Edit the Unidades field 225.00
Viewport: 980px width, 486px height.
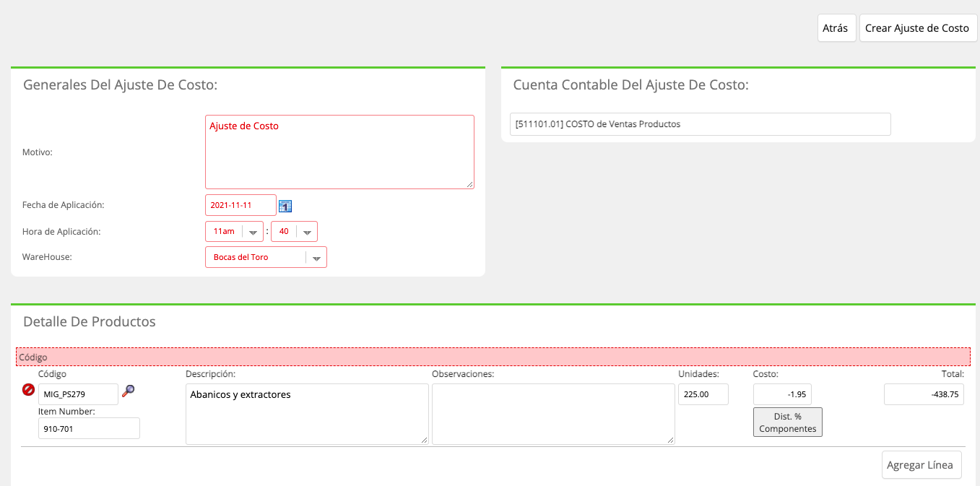tap(703, 394)
